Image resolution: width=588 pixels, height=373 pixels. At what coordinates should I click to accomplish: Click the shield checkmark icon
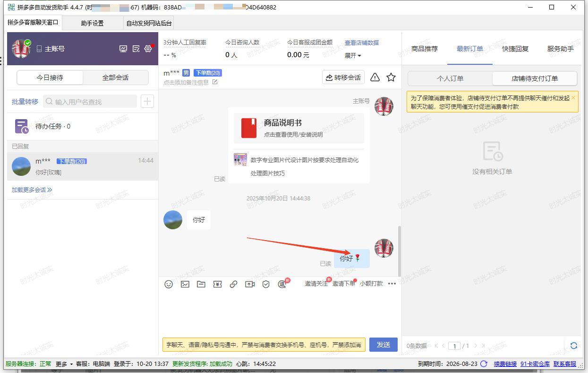click(266, 284)
